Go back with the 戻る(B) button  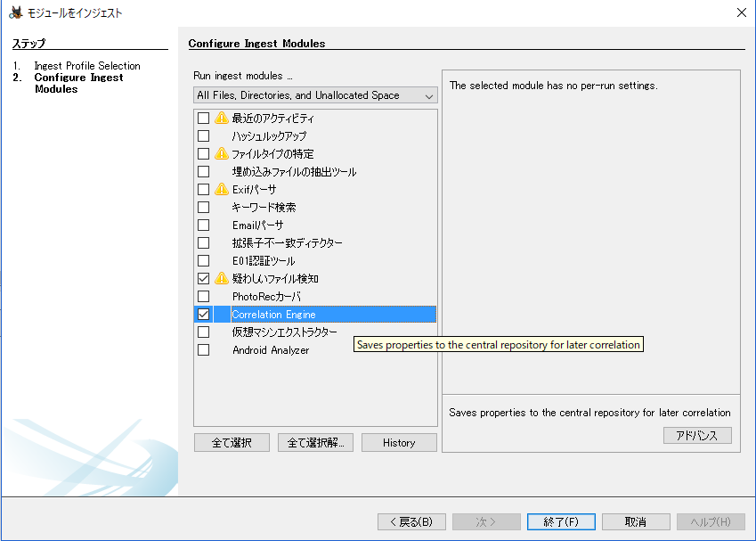point(411,521)
